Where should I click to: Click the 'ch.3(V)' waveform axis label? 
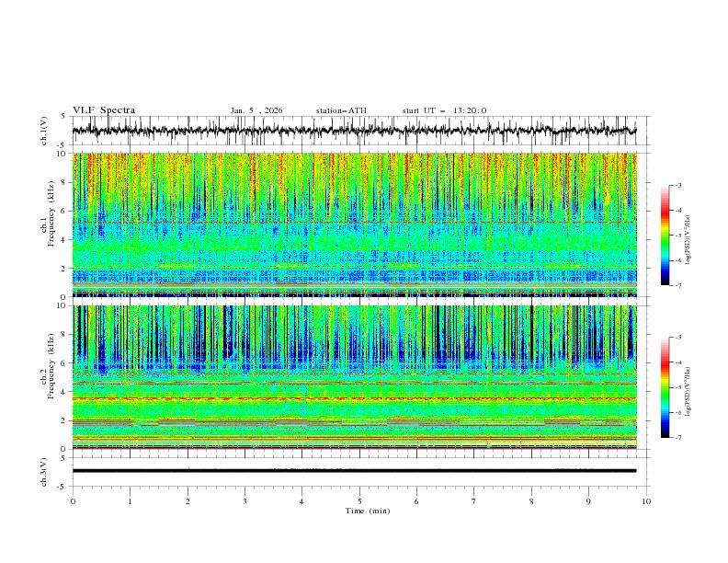44,472
